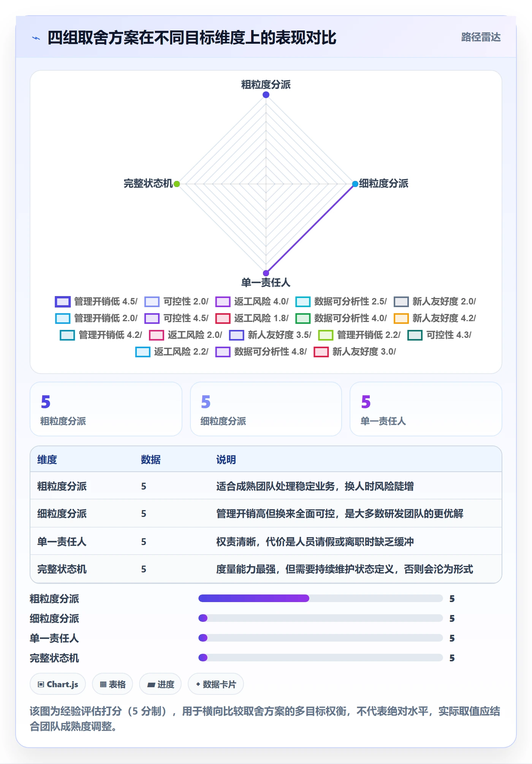
Task: Select the 粗粒度分派 data card
Action: tap(106, 409)
